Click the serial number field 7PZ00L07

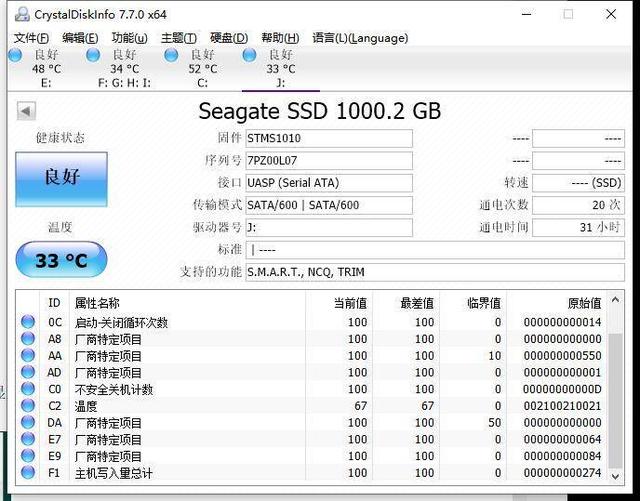click(x=329, y=160)
